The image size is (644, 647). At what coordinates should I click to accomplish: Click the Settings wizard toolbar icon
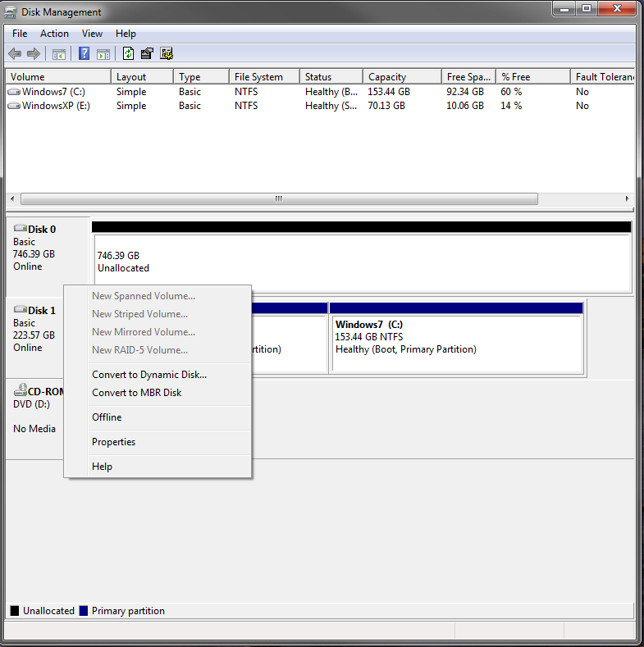coord(167,53)
